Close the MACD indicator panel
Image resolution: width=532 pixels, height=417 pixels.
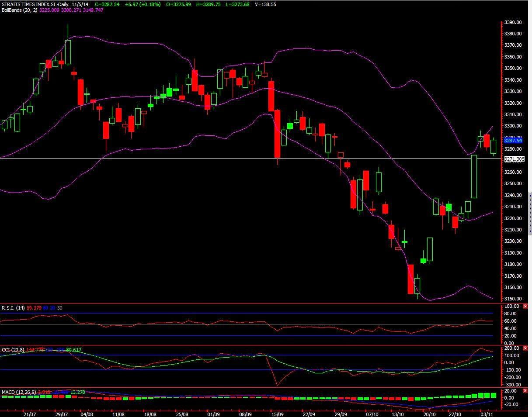(525, 391)
